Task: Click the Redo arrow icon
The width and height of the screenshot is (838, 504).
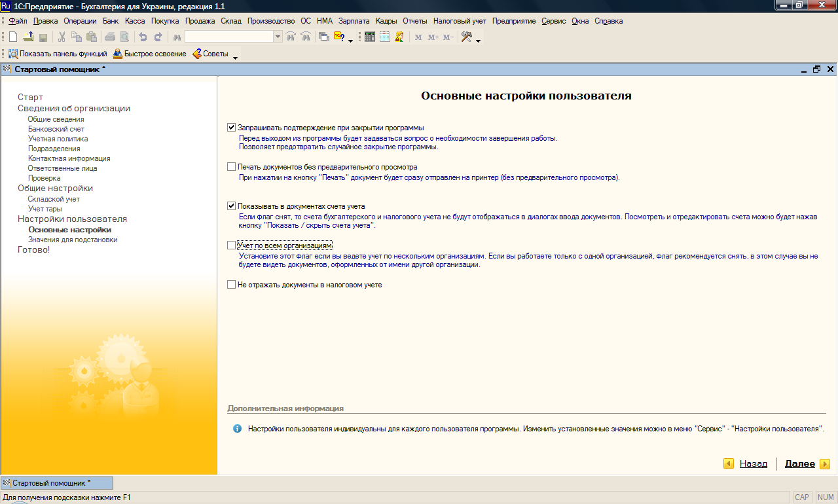Action: (158, 37)
